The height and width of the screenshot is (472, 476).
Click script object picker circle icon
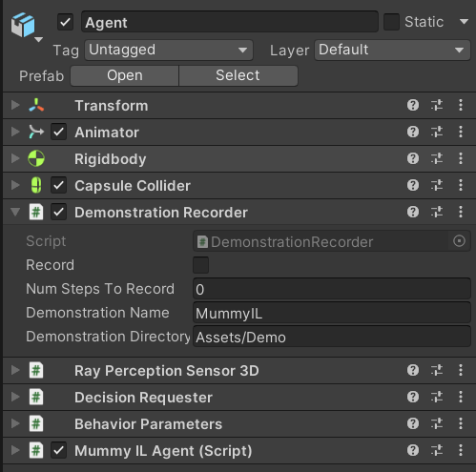(459, 241)
